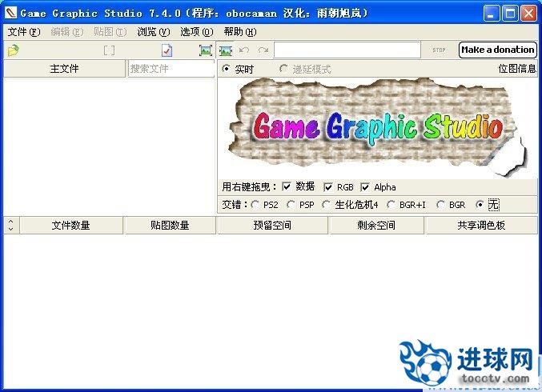
Task: Select the 无 radio button
Action: click(480, 205)
